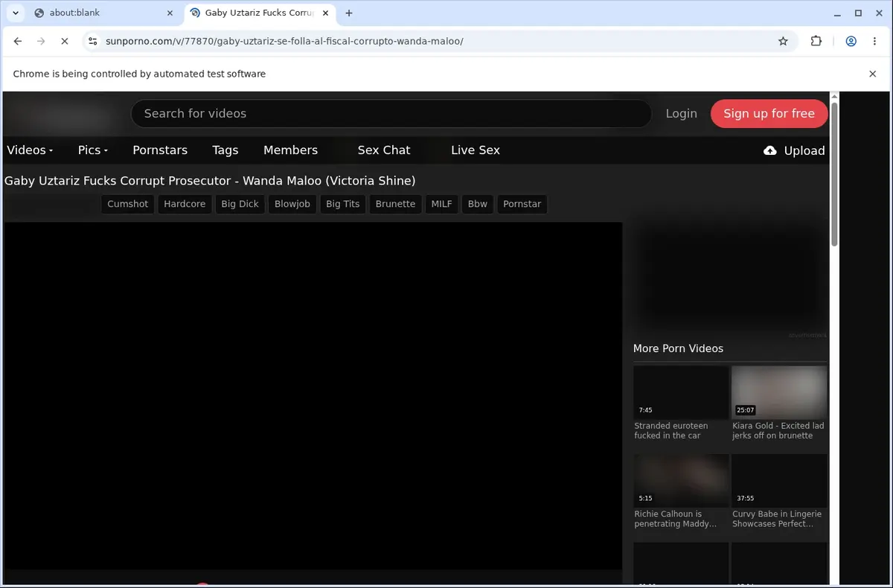Close the about:blank tab
The image size is (893, 588).
169,13
